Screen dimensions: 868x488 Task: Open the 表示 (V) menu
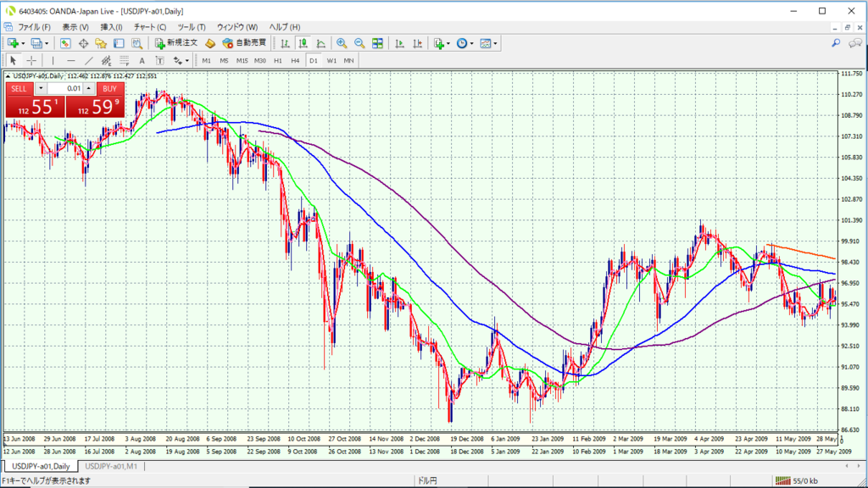coord(75,27)
